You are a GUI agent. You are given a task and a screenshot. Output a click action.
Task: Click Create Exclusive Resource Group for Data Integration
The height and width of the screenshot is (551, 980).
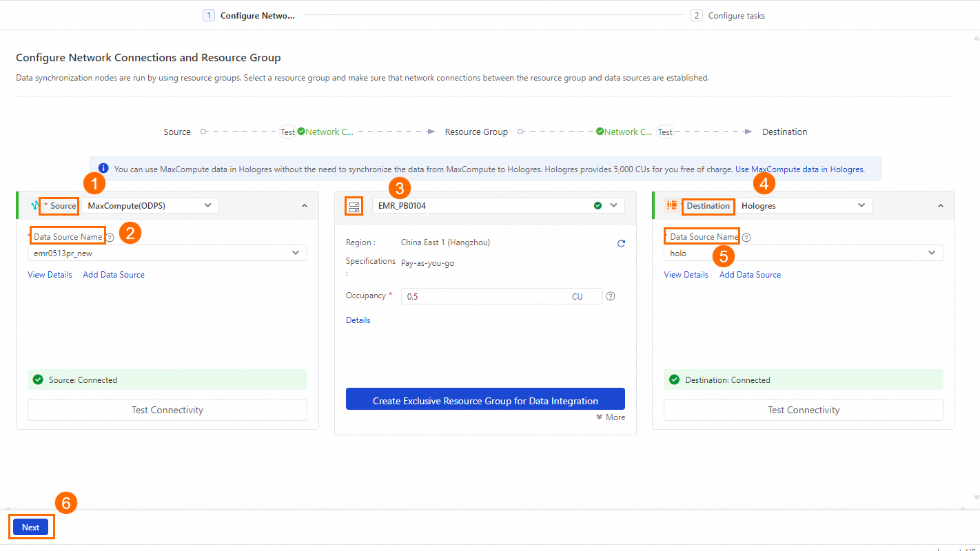click(x=484, y=398)
